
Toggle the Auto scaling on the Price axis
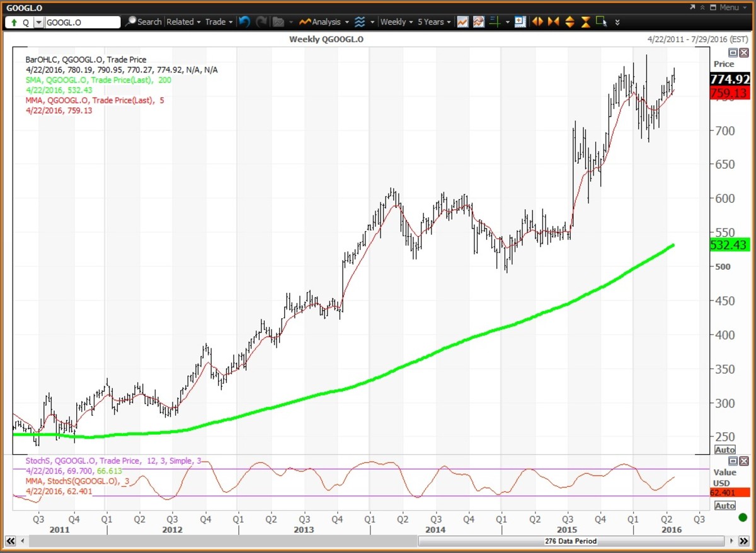724,449
